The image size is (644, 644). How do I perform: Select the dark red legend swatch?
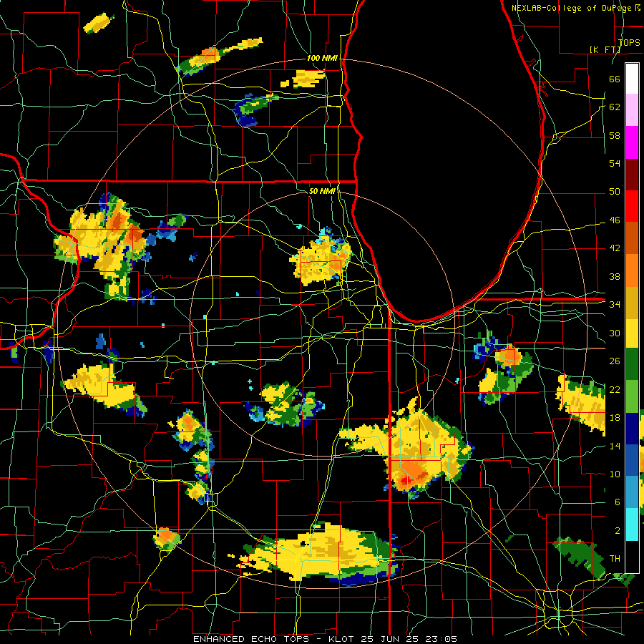coord(632,174)
